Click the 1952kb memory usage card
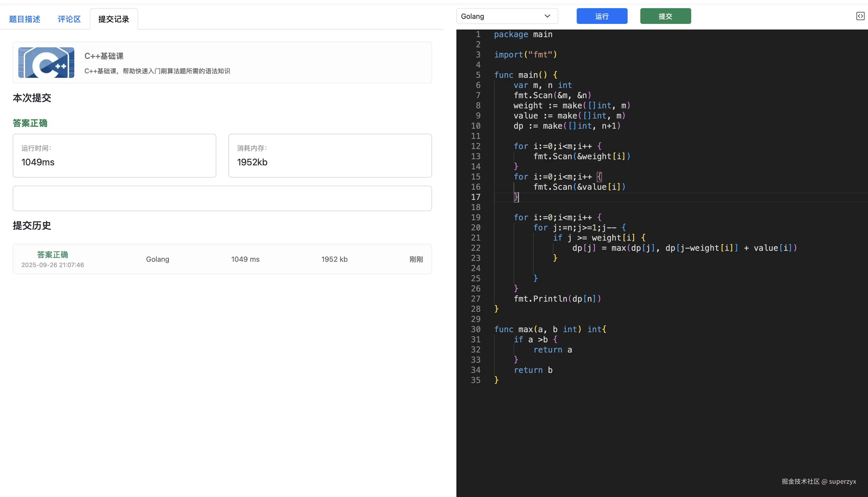This screenshot has width=868, height=497. point(330,156)
